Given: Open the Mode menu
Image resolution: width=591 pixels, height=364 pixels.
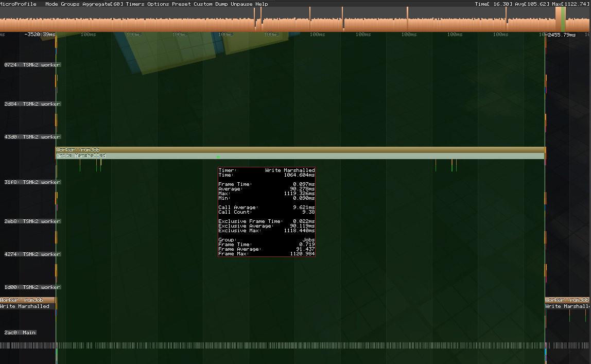Looking at the screenshot, I should click(x=51, y=4).
